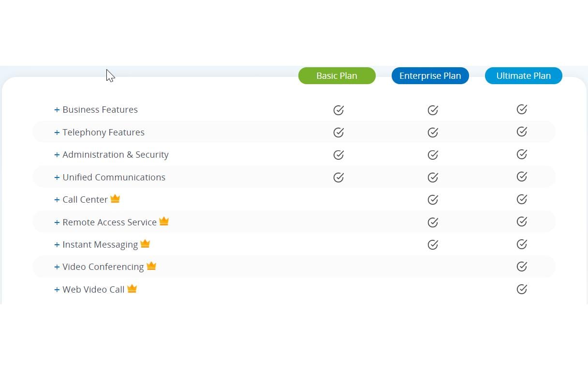The height and width of the screenshot is (370, 588).
Task: Click Basic Plan checkmark for Unified Communications
Action: 338,178
